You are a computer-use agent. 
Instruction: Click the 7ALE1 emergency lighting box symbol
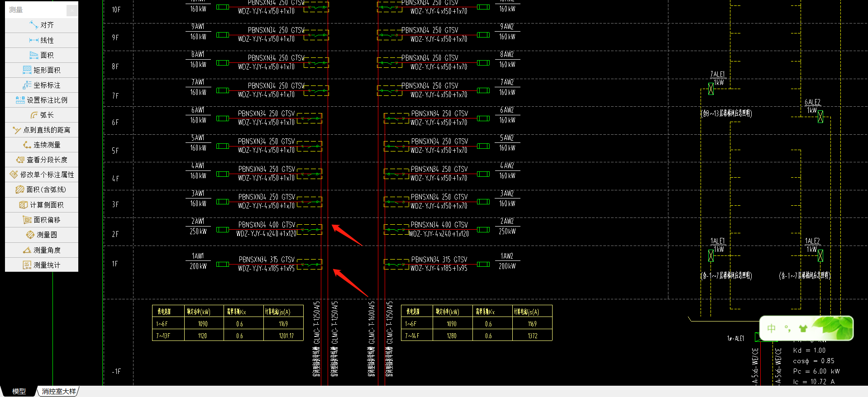pos(711,89)
